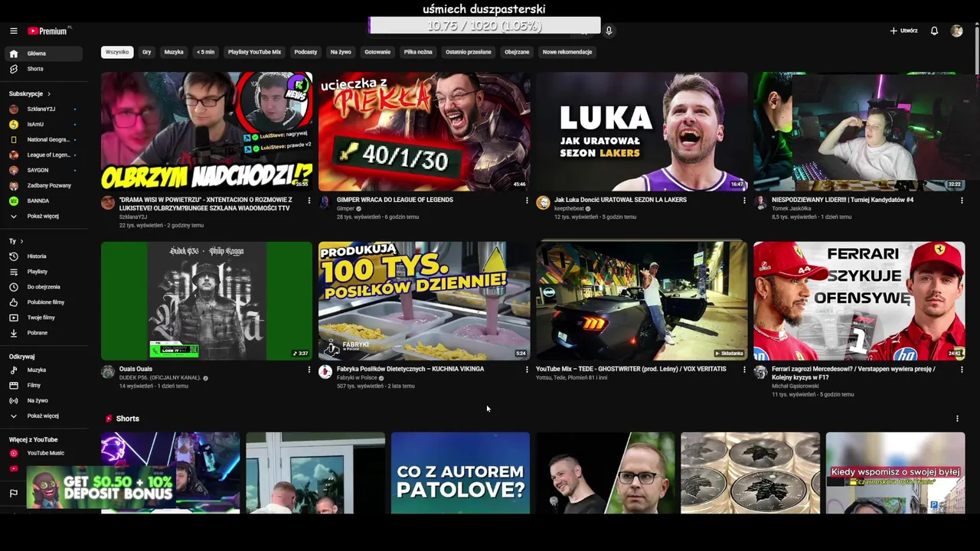Expand the Ty section chevron
The height and width of the screenshot is (551, 980).
click(x=21, y=241)
